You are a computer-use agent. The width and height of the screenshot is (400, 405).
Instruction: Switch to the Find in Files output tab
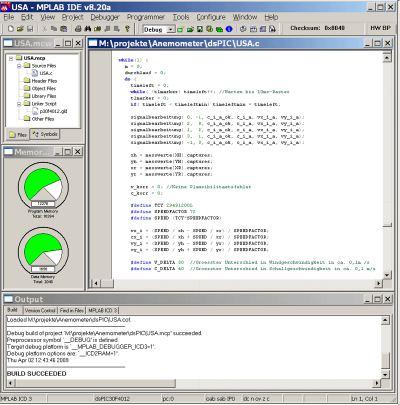click(71, 310)
